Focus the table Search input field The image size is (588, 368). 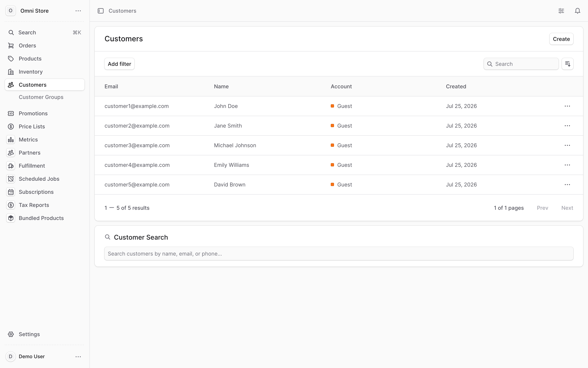pos(521,64)
